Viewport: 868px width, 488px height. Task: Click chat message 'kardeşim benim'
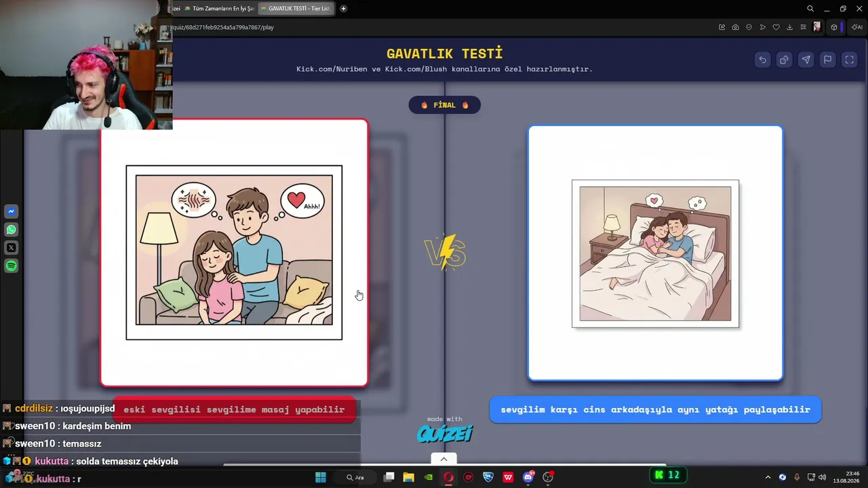tap(96, 426)
